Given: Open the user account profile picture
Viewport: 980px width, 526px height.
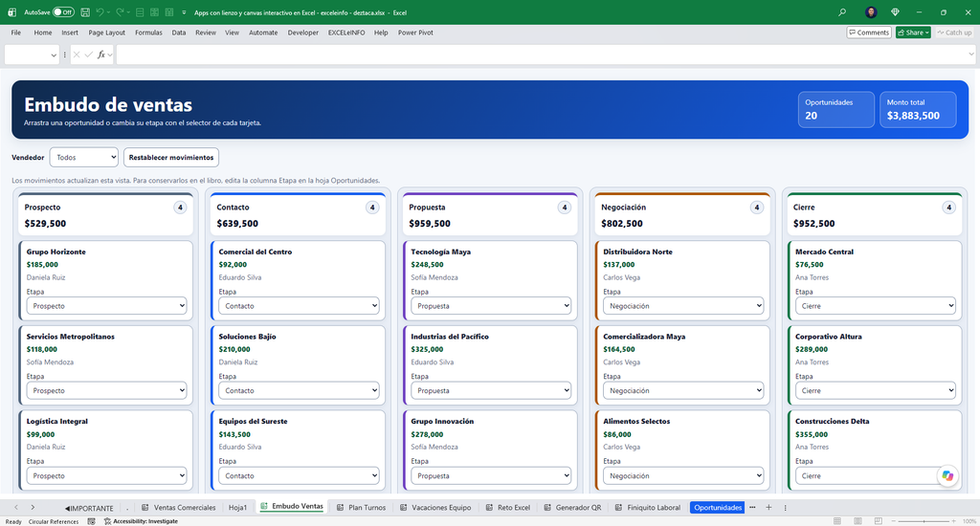Looking at the screenshot, I should click(871, 12).
